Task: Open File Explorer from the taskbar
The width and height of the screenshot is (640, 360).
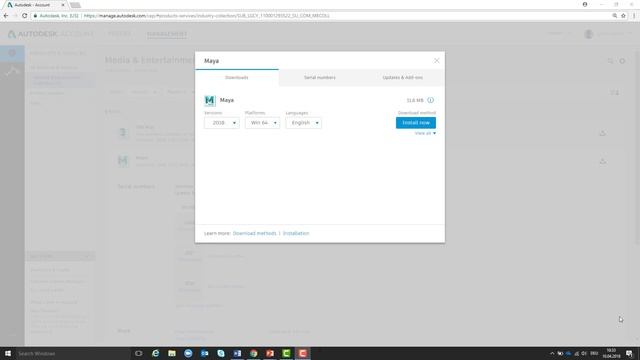Action: [172, 353]
